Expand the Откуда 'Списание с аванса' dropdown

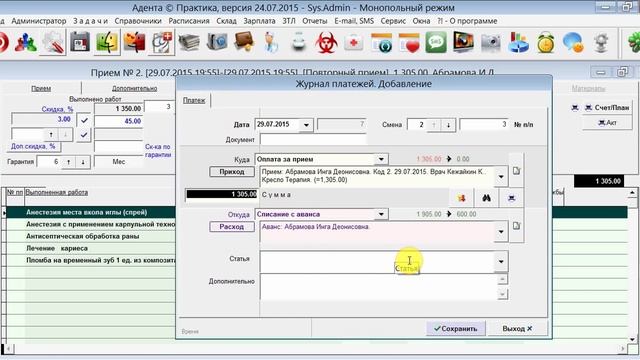381,214
